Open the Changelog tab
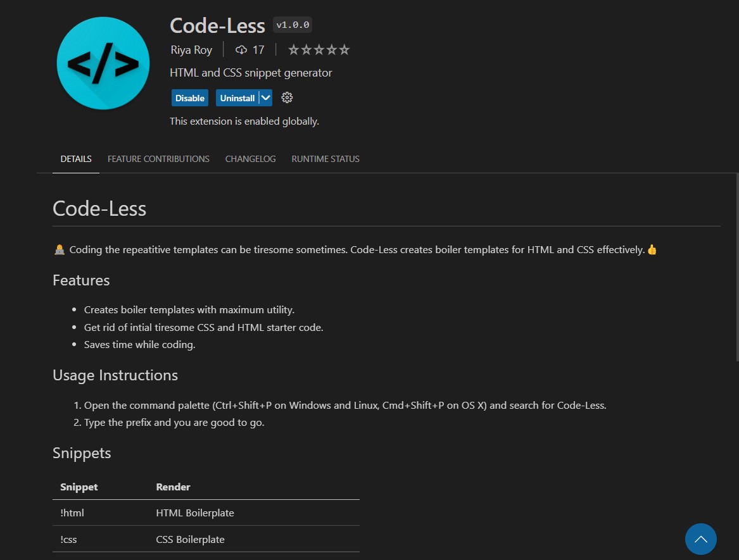 250,159
